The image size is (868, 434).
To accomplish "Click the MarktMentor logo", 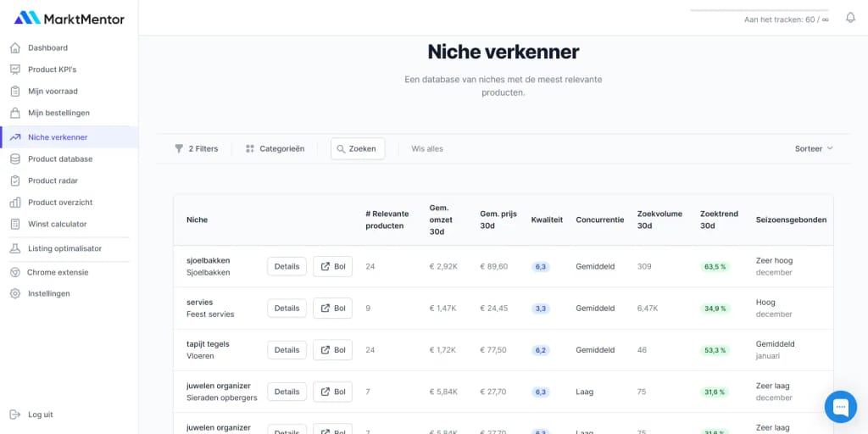I will tap(70, 19).
